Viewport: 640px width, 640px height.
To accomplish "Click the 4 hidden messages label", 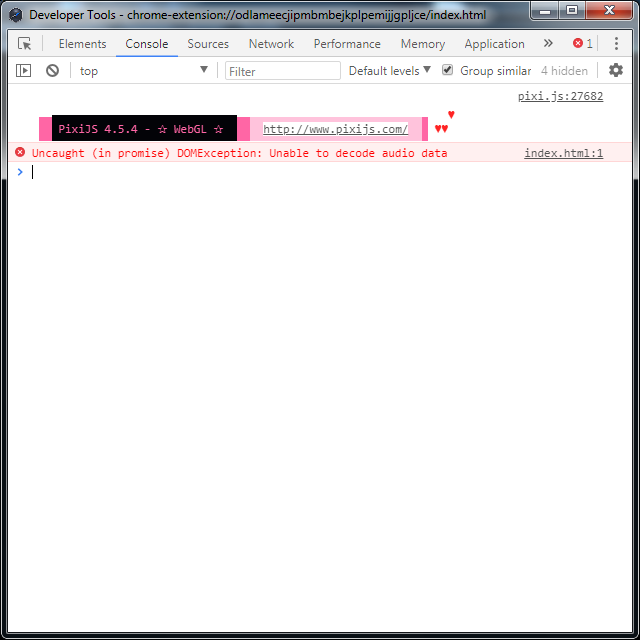I will (x=564, y=71).
